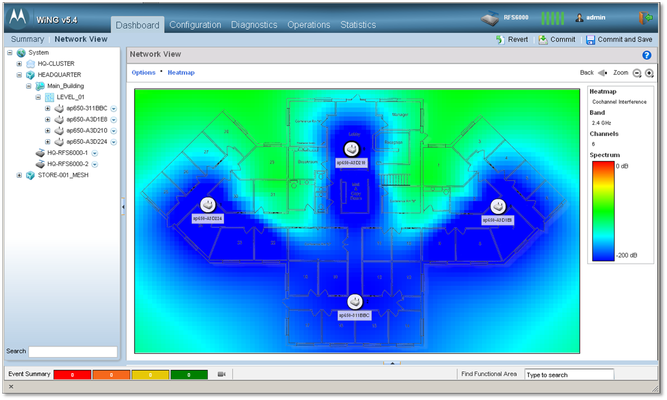This screenshot has height=400, width=667.
Task: Select ap650-A3D1E8 access point on heatmap
Action: coord(498,207)
